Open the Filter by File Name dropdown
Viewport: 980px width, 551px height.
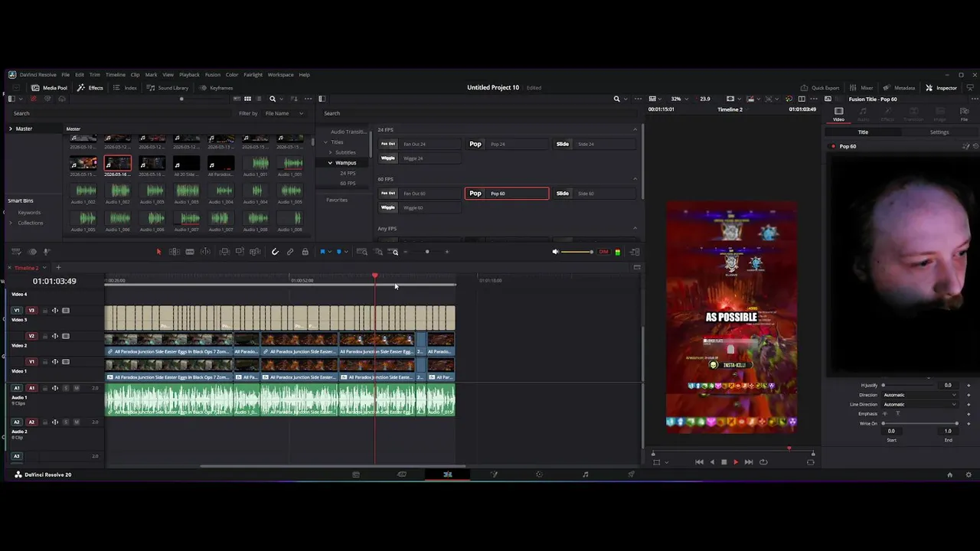point(283,113)
